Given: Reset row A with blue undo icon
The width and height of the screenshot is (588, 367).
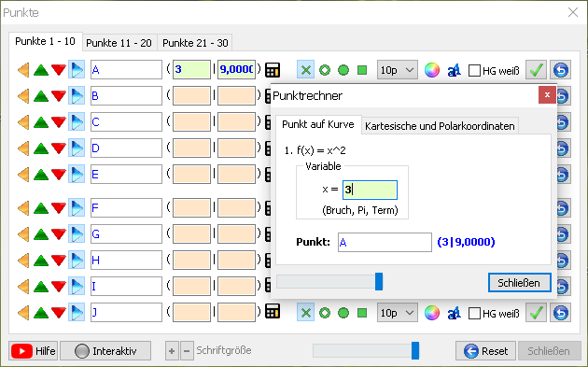Looking at the screenshot, I should [561, 70].
